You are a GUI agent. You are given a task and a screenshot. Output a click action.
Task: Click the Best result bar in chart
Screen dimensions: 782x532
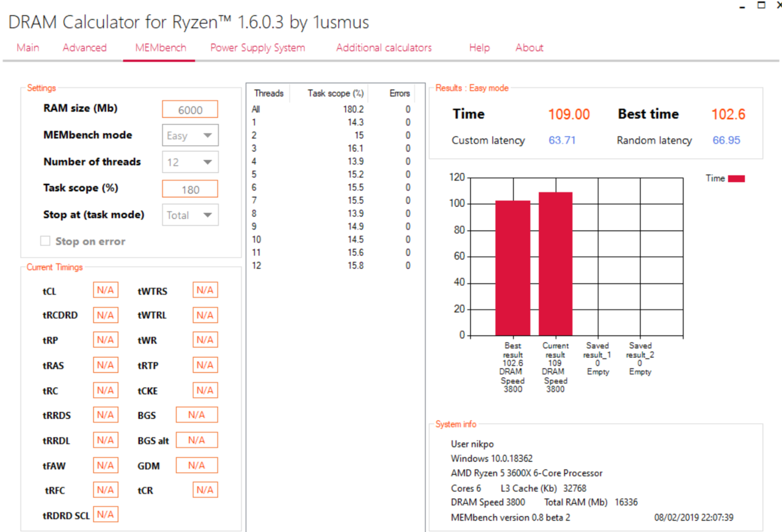pos(513,268)
